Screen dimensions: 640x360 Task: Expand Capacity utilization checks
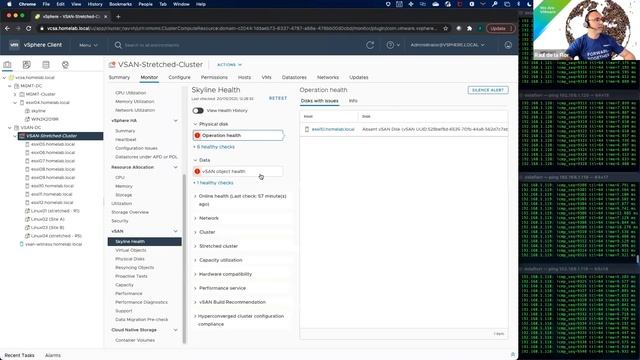[x=195, y=260]
